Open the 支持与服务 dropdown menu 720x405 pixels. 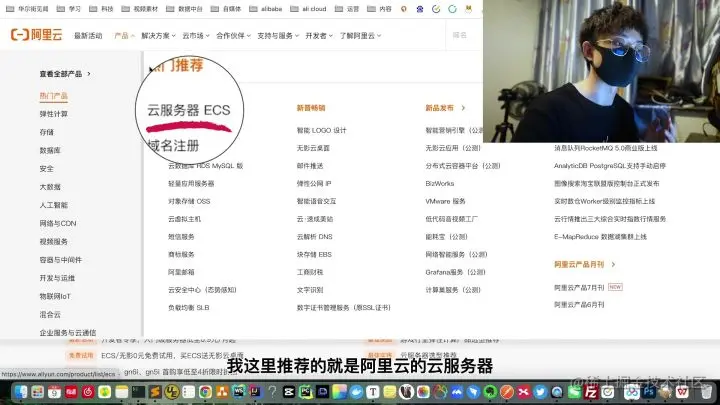point(278,35)
